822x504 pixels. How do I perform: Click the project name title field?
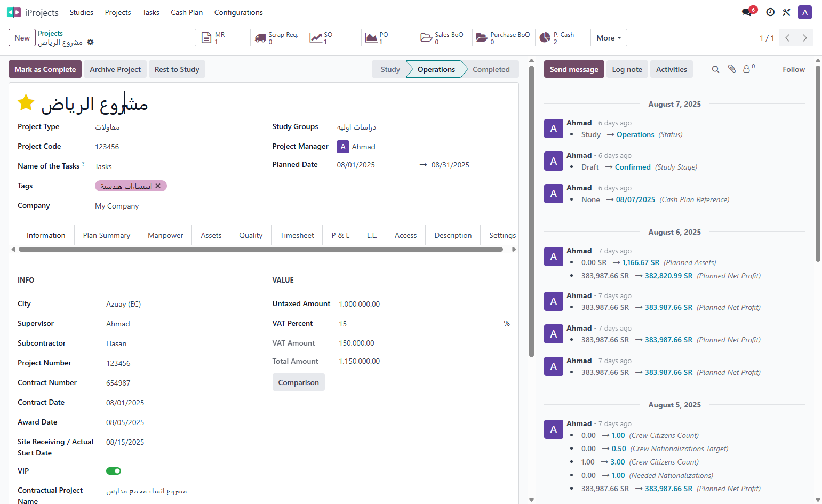click(213, 103)
